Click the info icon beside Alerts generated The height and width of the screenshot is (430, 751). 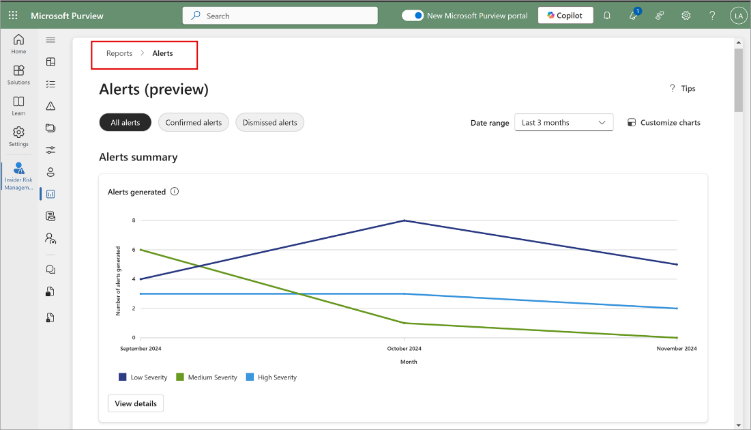point(175,192)
